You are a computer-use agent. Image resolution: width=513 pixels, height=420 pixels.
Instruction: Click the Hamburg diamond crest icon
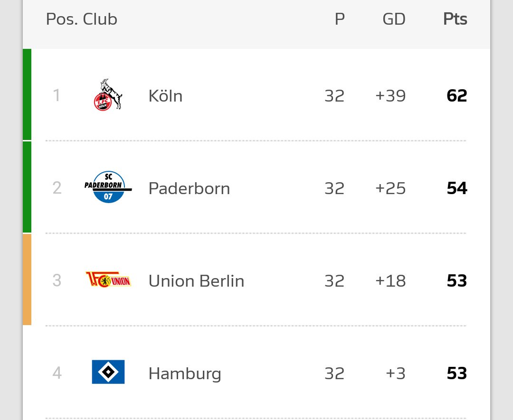108,372
